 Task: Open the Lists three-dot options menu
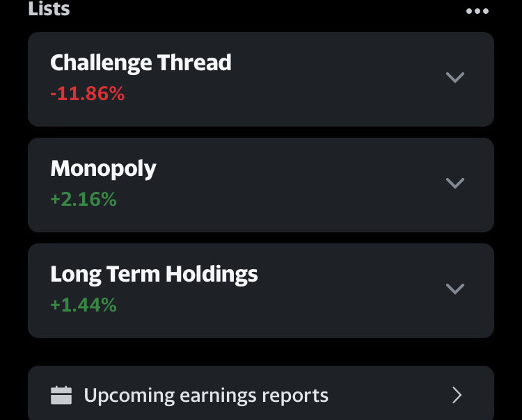pos(477,11)
